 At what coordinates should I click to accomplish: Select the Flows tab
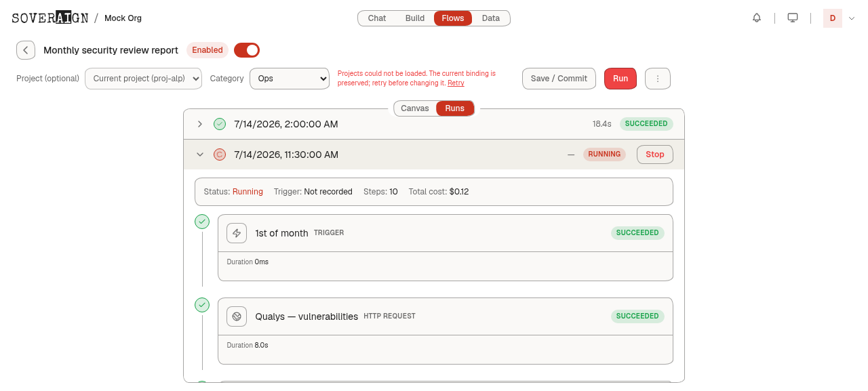453,18
